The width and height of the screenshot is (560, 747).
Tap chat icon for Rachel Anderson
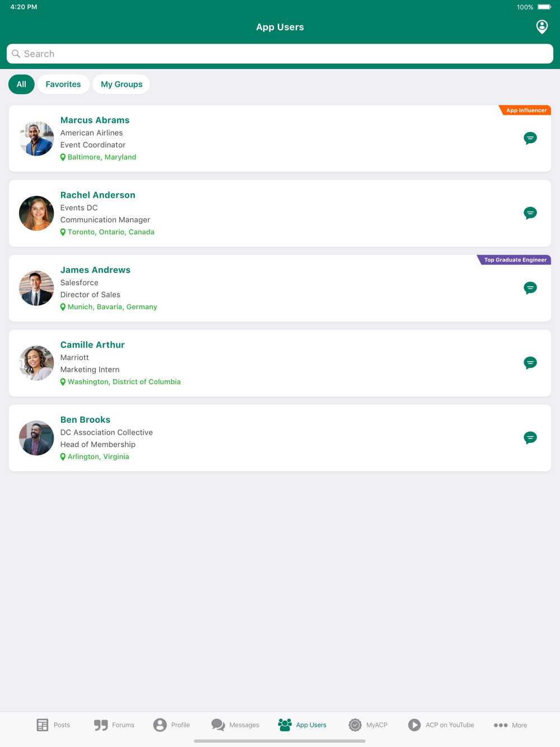(530, 213)
